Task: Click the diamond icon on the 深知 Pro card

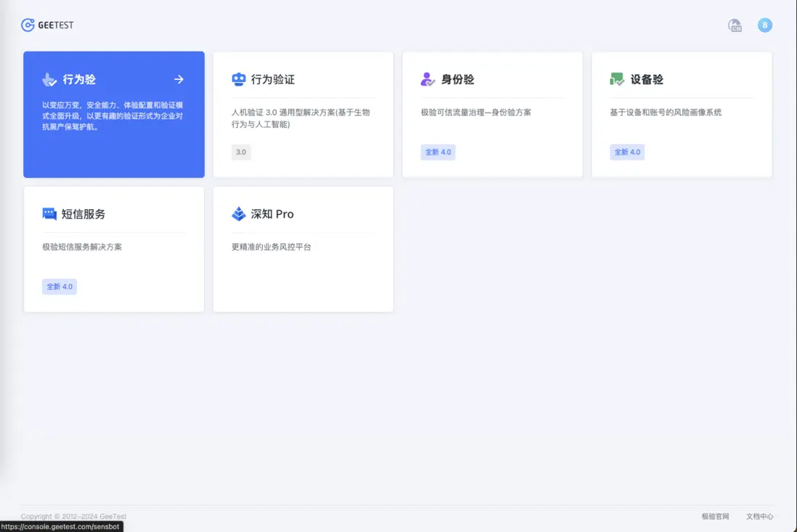Action: [237, 213]
